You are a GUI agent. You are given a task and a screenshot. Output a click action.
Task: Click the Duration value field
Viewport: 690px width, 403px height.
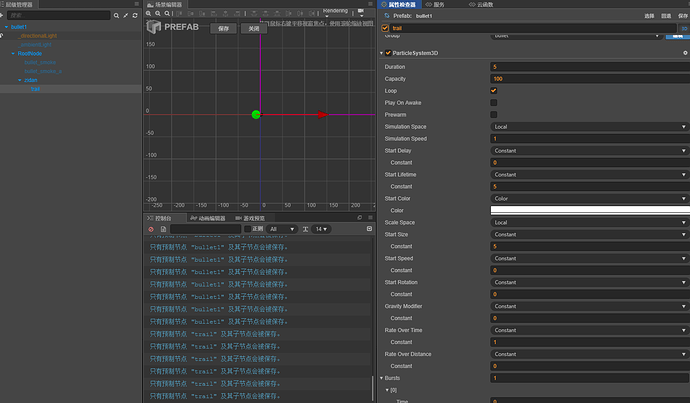[590, 67]
